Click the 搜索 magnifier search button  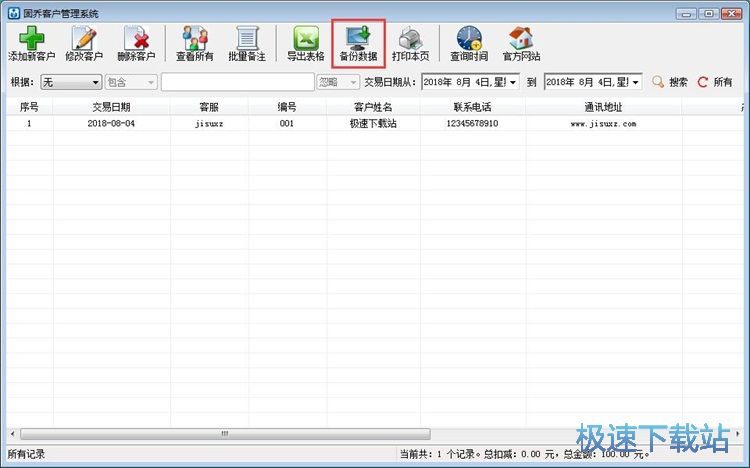pos(670,82)
